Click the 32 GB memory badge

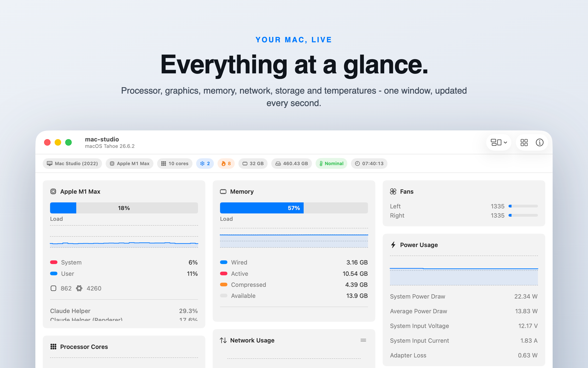click(x=253, y=164)
